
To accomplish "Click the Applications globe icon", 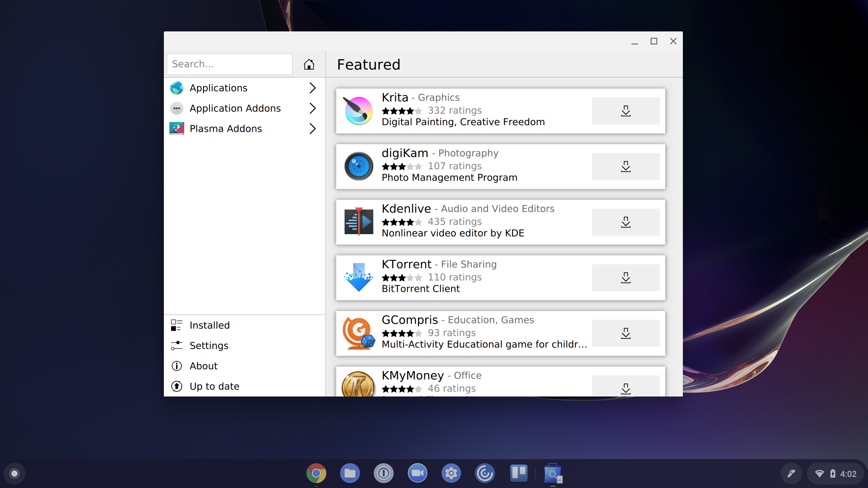I will pos(177,88).
